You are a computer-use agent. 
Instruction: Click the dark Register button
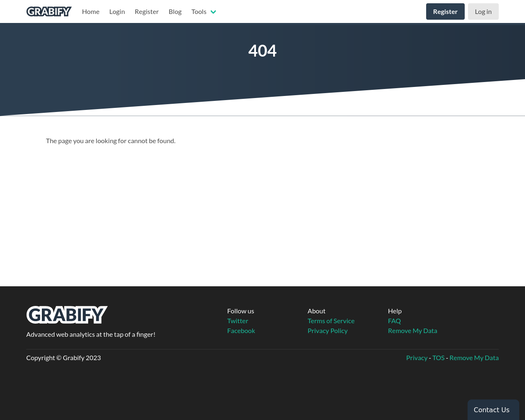pyautogui.click(x=445, y=11)
